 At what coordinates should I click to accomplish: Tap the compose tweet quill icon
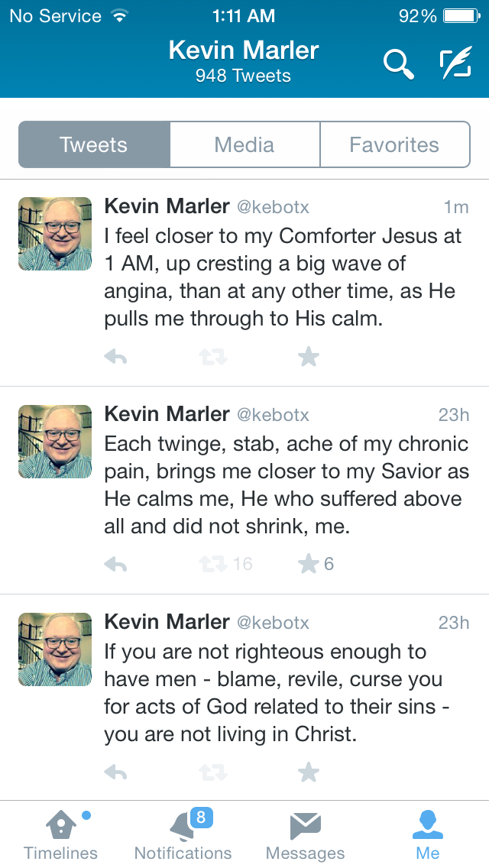(456, 63)
